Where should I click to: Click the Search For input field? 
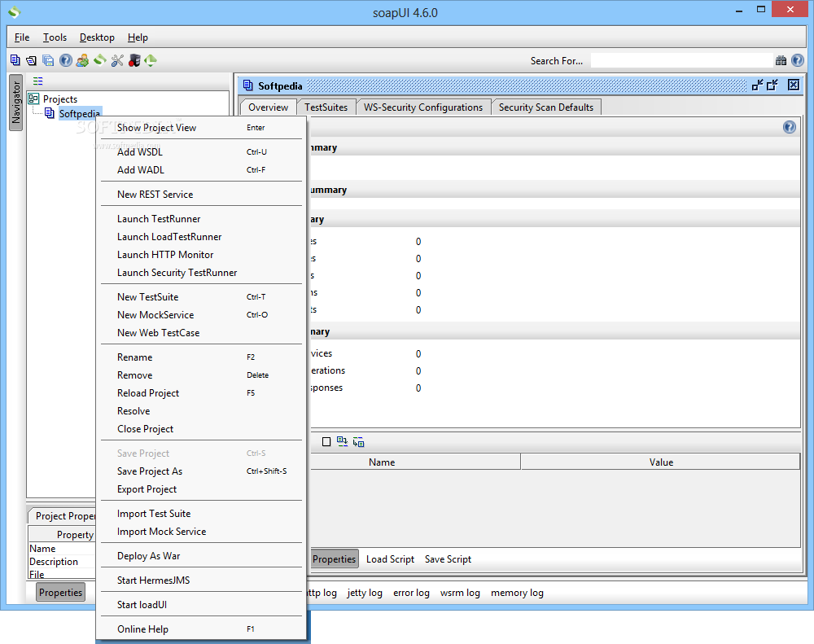point(681,61)
